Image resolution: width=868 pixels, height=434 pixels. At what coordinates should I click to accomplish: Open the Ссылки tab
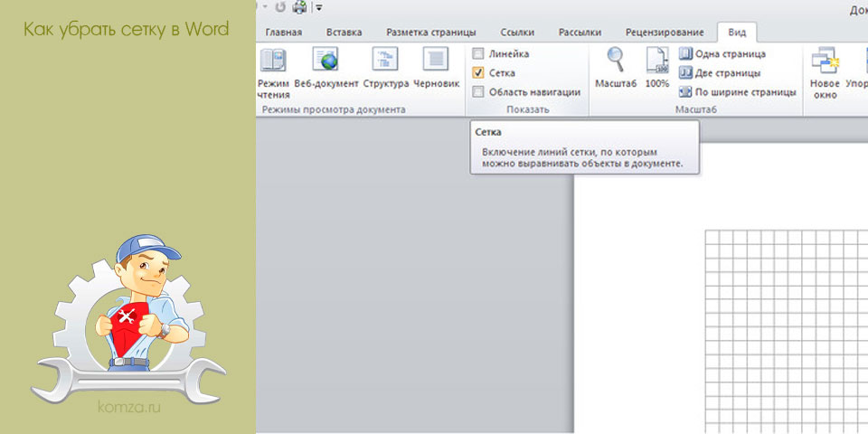click(x=517, y=33)
